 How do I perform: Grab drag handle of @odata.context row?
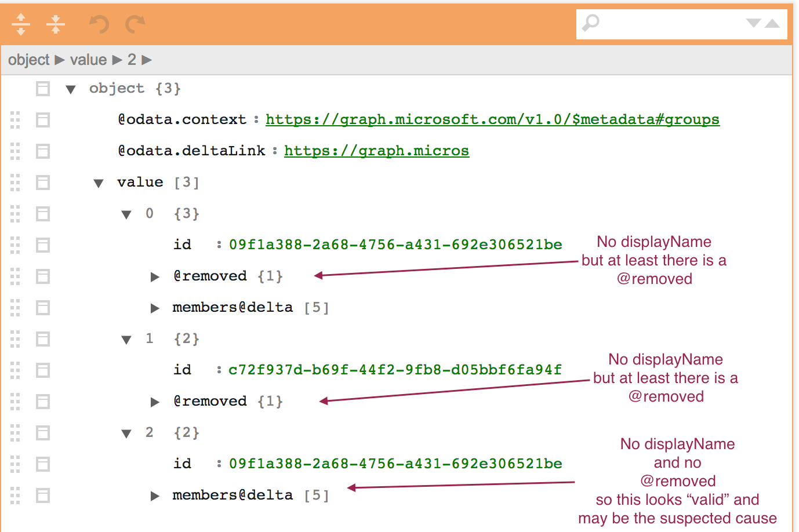(x=15, y=120)
